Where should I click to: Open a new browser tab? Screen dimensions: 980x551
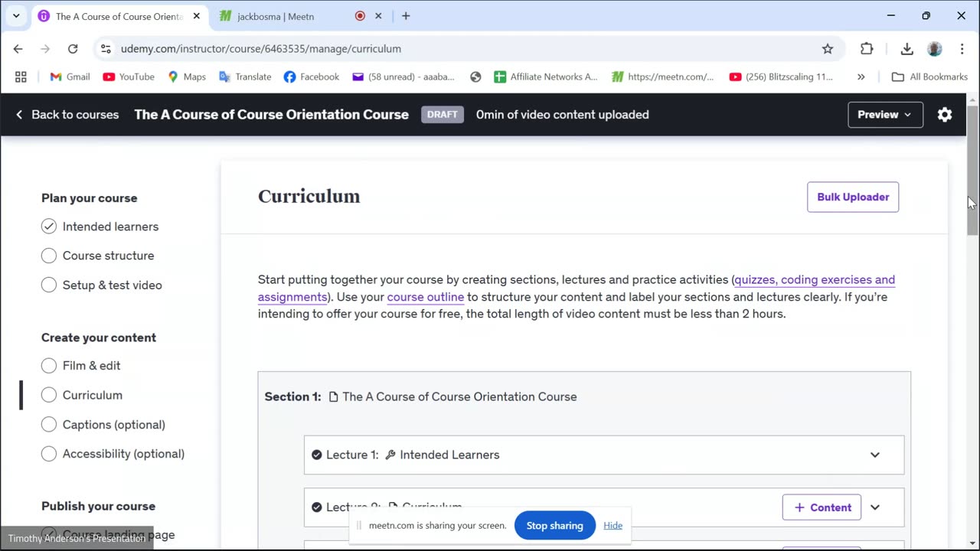coord(406,15)
